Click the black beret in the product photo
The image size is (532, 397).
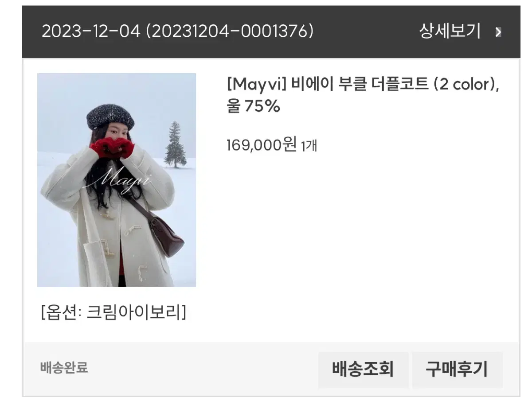[110, 117]
